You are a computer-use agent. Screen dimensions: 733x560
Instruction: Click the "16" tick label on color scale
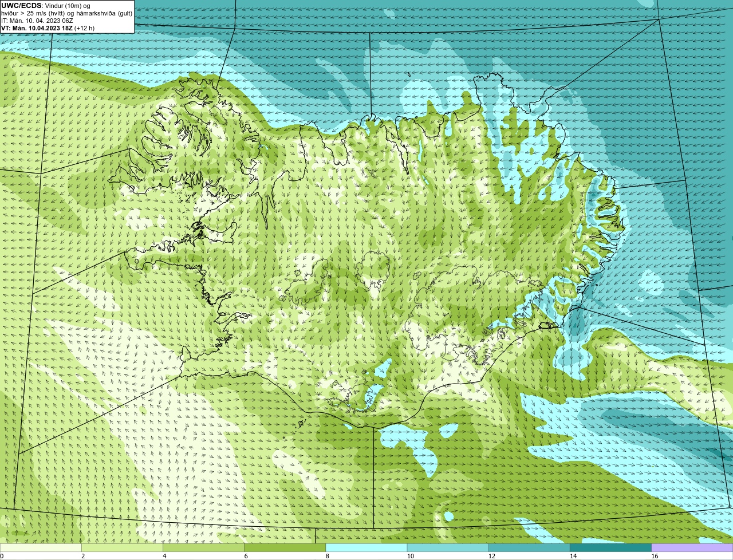(x=655, y=556)
